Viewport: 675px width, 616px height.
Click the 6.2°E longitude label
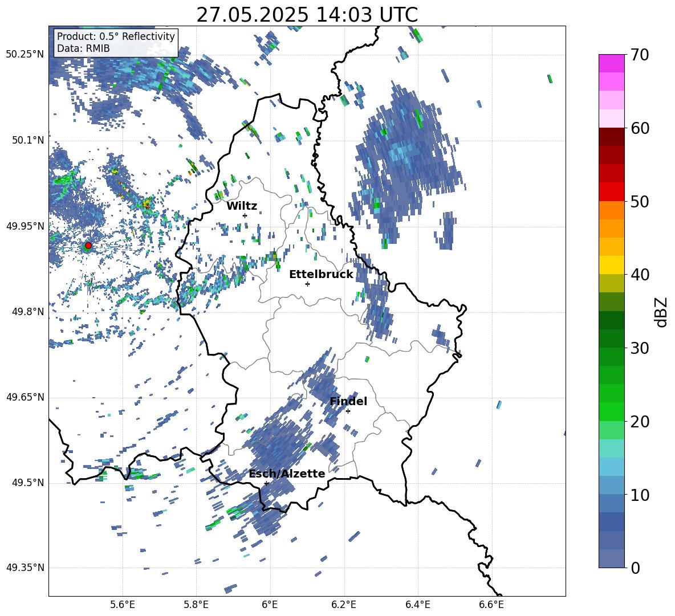click(344, 605)
